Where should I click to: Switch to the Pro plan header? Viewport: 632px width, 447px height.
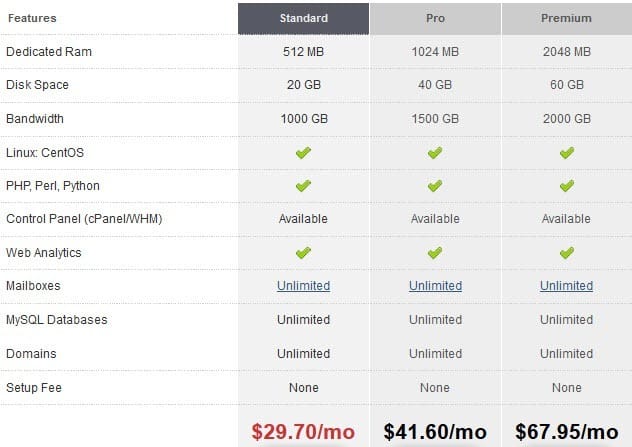click(x=435, y=19)
